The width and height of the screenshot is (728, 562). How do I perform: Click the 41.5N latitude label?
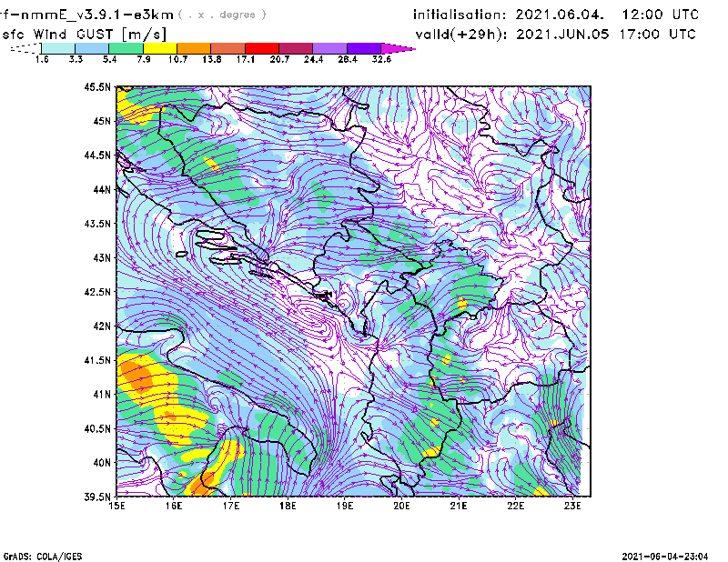pos(97,360)
